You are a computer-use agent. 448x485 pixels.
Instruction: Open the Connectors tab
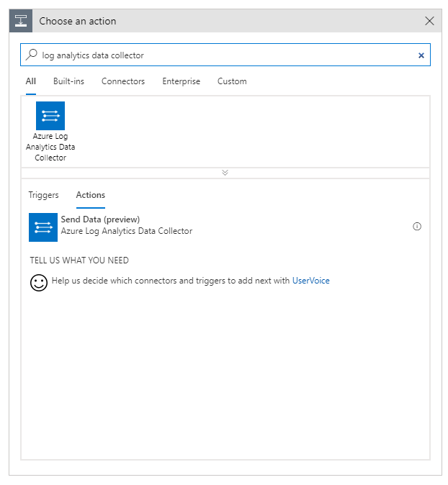tap(123, 81)
